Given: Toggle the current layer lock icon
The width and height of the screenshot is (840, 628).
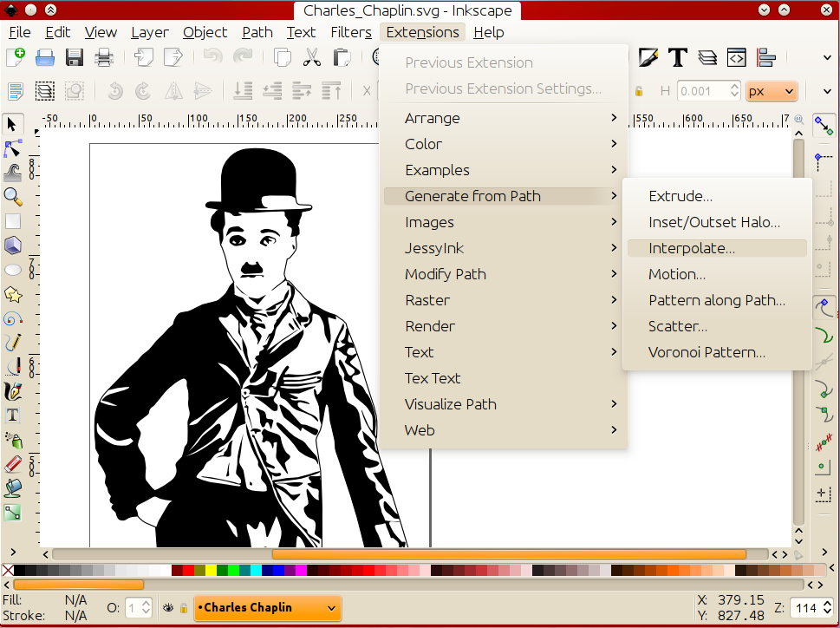Looking at the screenshot, I should click(x=184, y=608).
